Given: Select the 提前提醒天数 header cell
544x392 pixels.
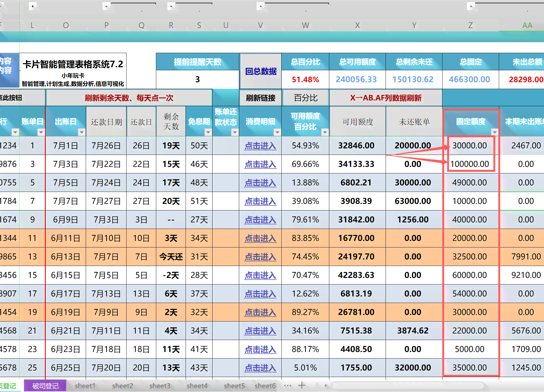Looking at the screenshot, I should click(198, 62).
